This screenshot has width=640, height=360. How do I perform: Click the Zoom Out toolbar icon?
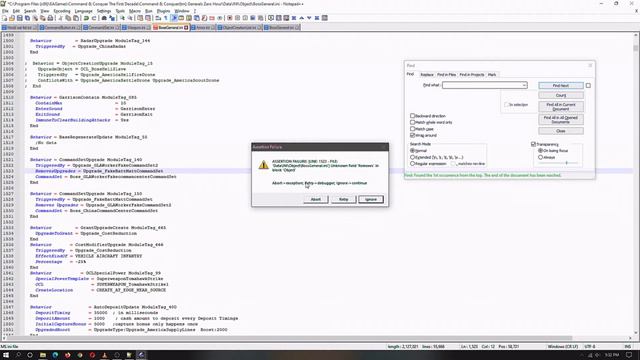pyautogui.click(x=130, y=18)
